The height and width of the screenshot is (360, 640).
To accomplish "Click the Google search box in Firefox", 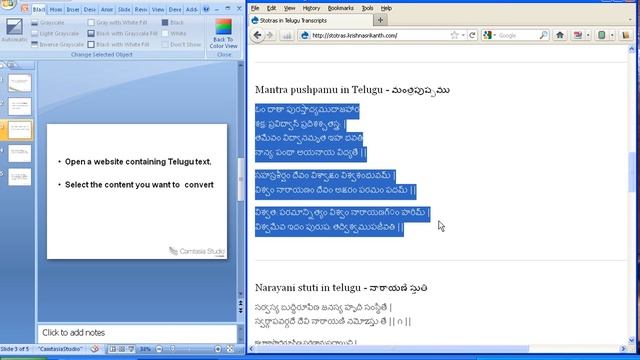I will (518, 36).
